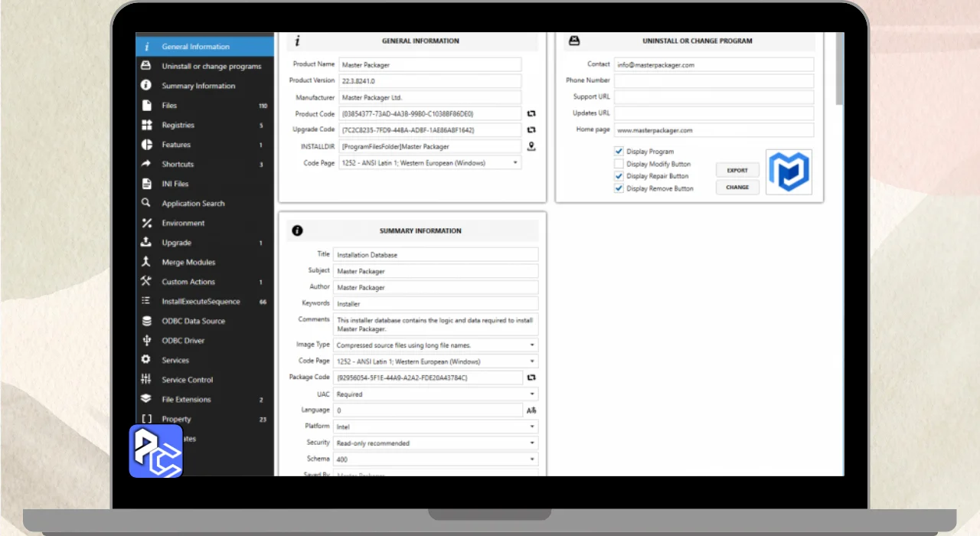The height and width of the screenshot is (536, 980).
Task: Click the Keywords field
Action: 436,304
